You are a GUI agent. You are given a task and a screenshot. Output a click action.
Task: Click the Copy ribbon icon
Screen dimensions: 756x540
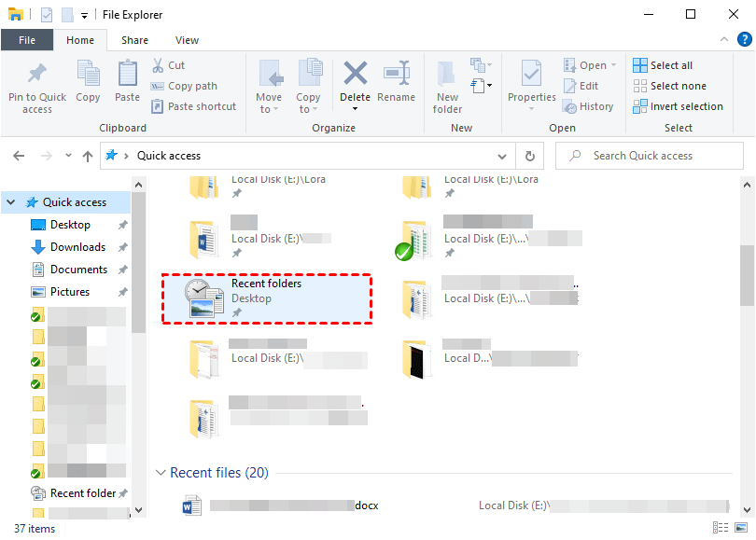pos(89,74)
